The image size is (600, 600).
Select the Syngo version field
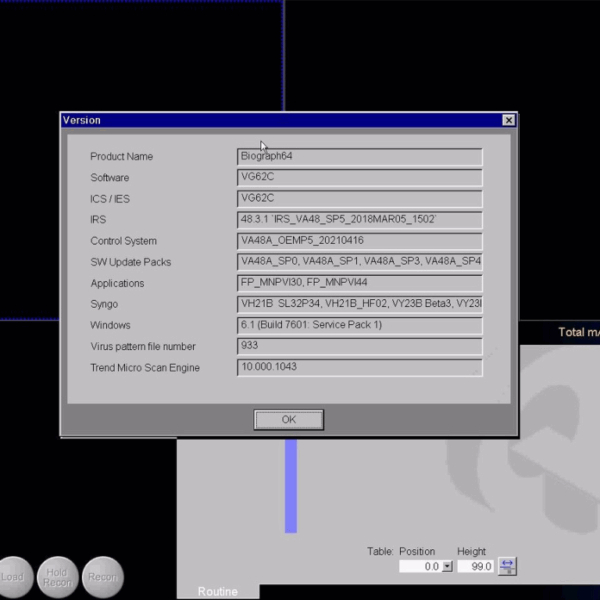point(359,304)
